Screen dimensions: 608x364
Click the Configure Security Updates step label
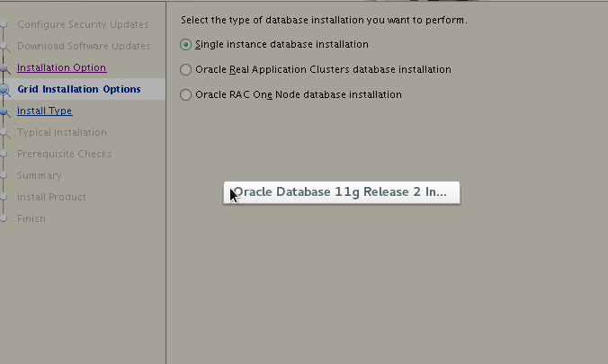point(83,24)
